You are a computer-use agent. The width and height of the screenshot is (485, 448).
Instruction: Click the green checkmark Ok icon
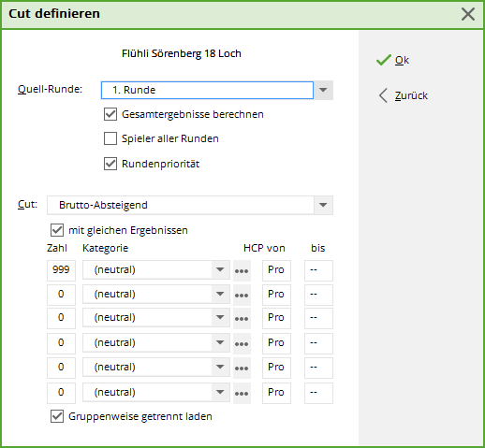[x=384, y=60]
